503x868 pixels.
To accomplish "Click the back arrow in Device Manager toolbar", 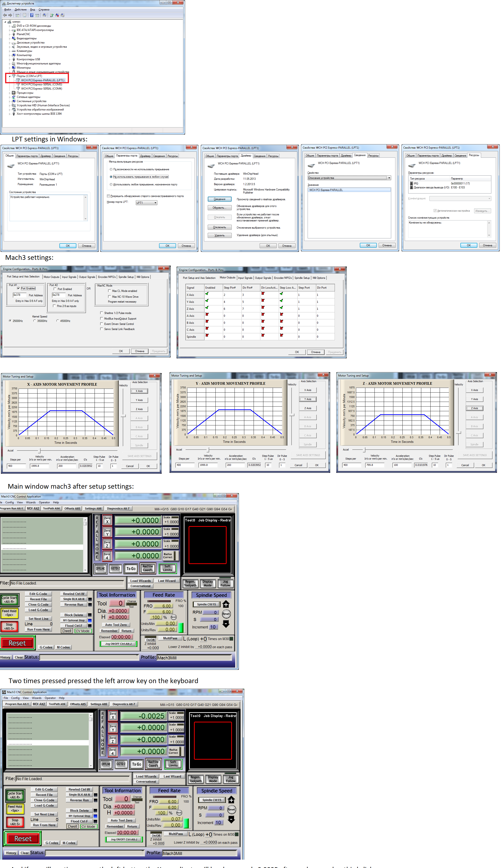I will point(5,15).
